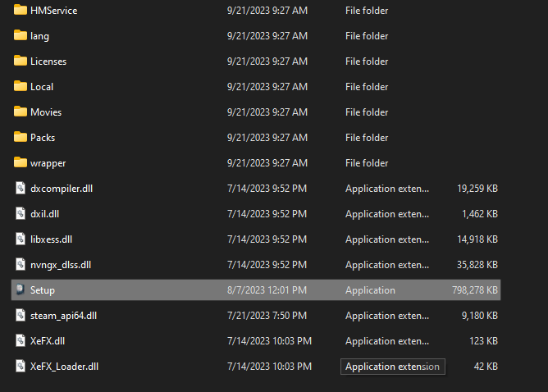Click the dxil.dll file name
The image size is (548, 392).
[x=45, y=214]
